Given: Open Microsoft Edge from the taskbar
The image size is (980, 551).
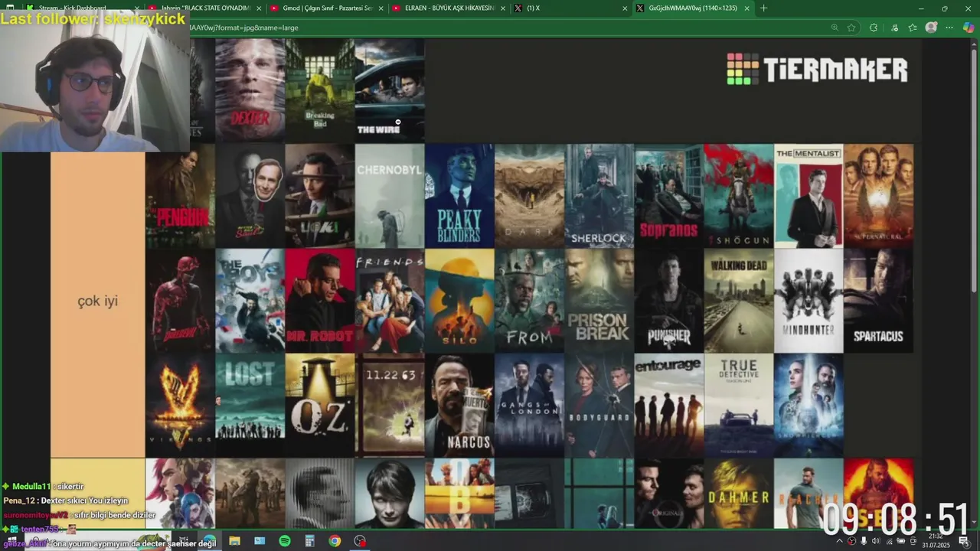Looking at the screenshot, I should click(x=209, y=541).
